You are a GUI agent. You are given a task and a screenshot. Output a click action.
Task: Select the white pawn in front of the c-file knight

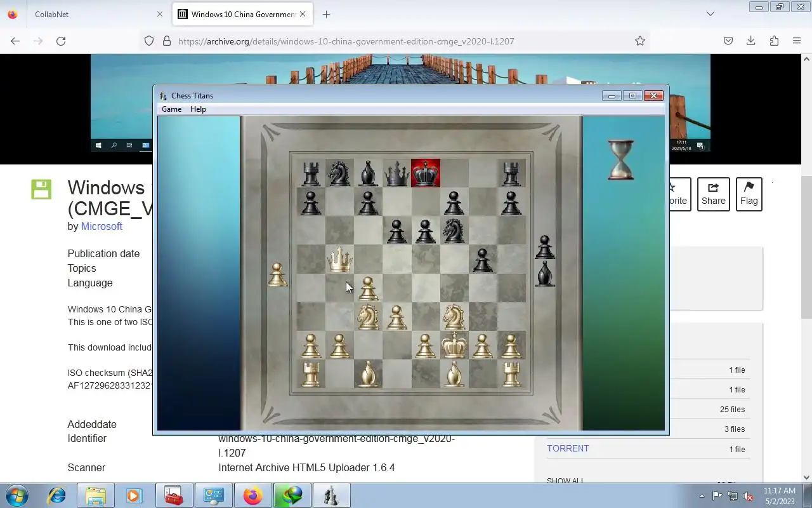pos(368,288)
